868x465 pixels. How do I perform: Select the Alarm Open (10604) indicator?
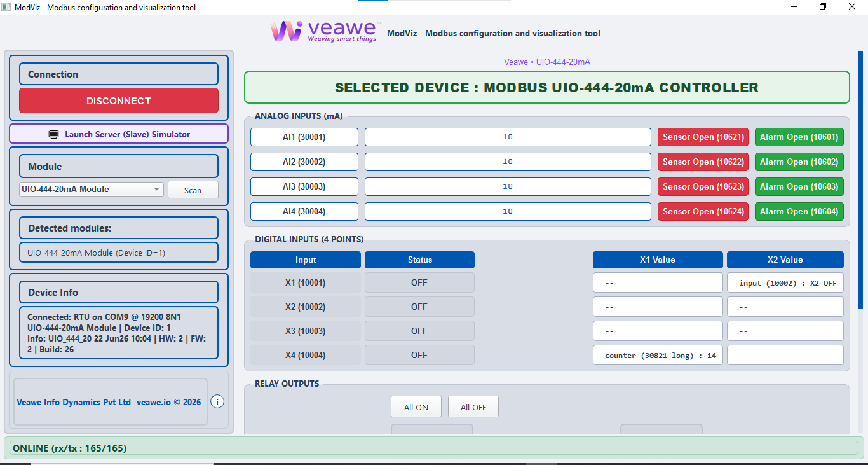click(799, 211)
